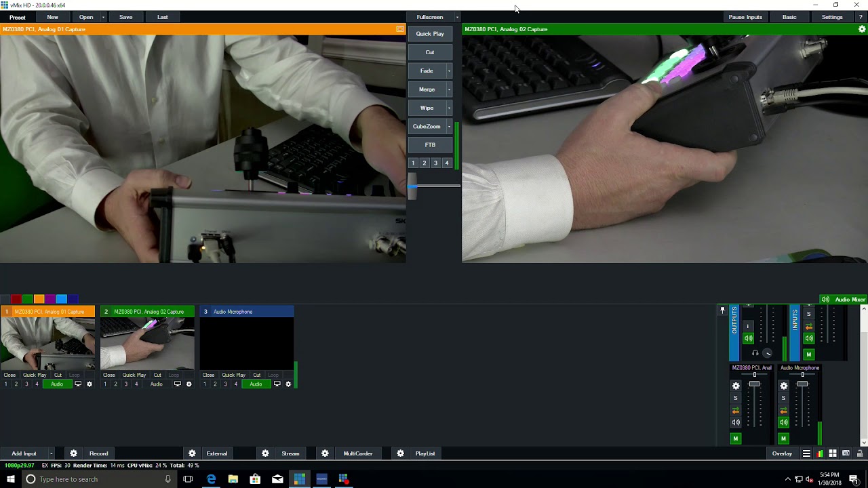Toggle M bus for Audio Microphone channel
The height and width of the screenshot is (488, 868).
784,439
